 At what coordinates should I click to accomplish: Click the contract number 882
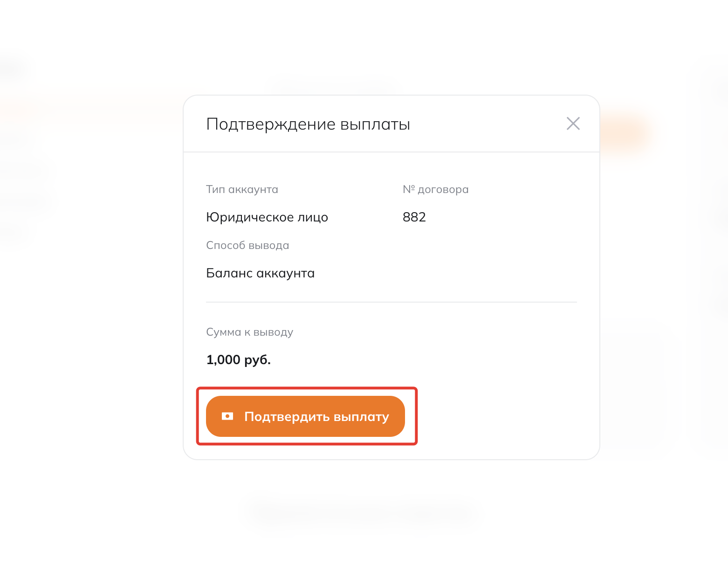(414, 217)
